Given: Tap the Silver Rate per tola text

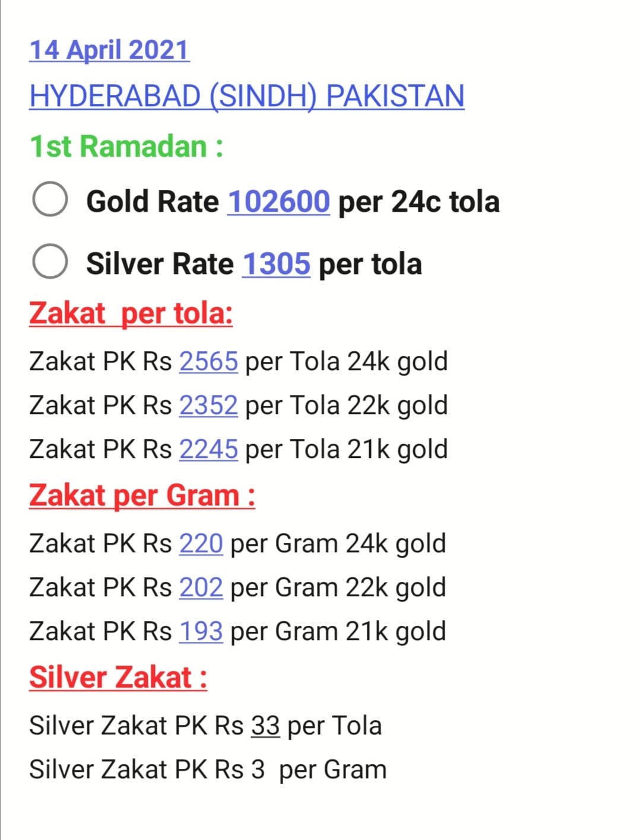Looking at the screenshot, I should tap(254, 264).
